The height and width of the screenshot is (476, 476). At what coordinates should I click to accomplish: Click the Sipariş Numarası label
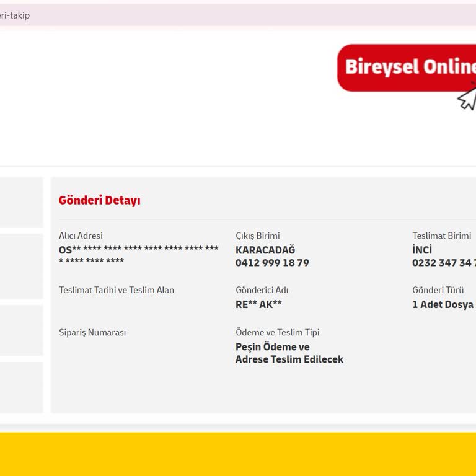point(92,332)
